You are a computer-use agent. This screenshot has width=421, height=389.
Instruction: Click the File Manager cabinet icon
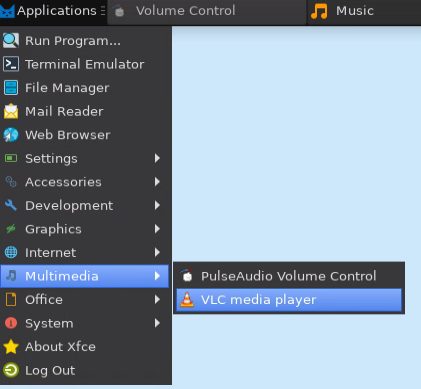[x=11, y=88]
